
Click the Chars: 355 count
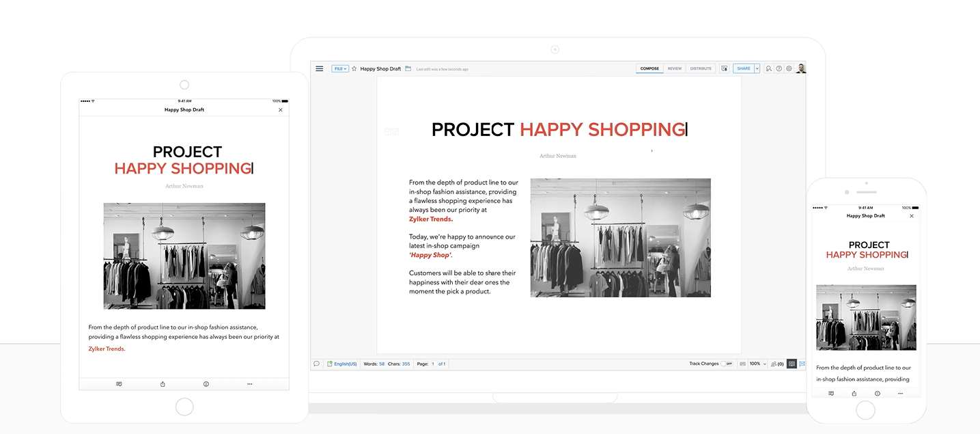[399, 364]
